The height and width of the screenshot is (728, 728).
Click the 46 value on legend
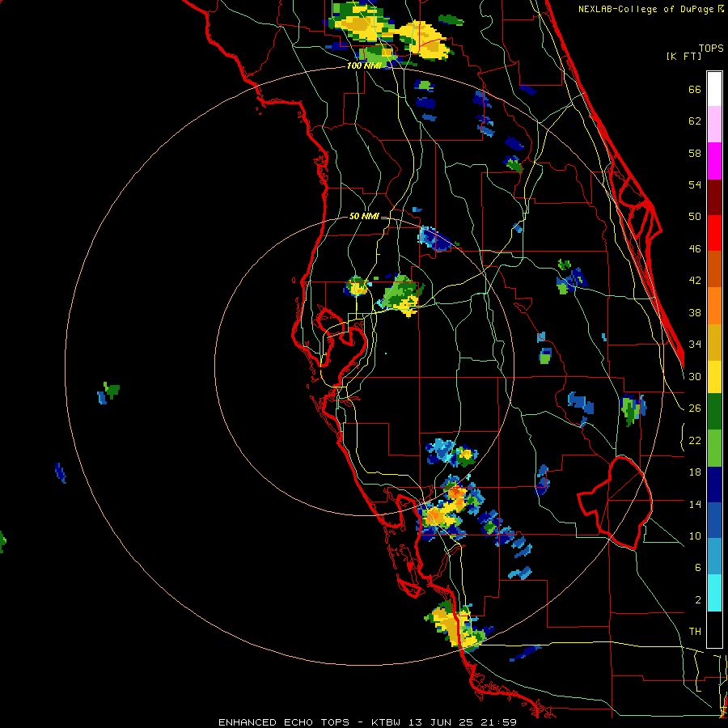pyautogui.click(x=695, y=249)
